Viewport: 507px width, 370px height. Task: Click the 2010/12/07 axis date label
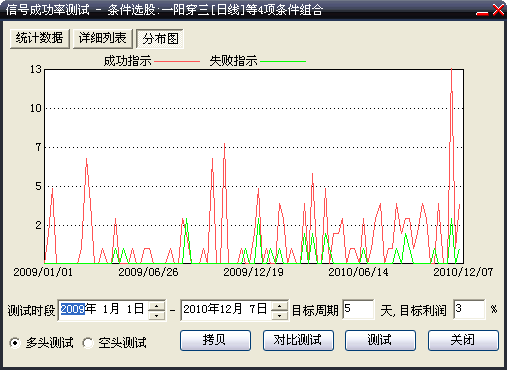tap(463, 272)
